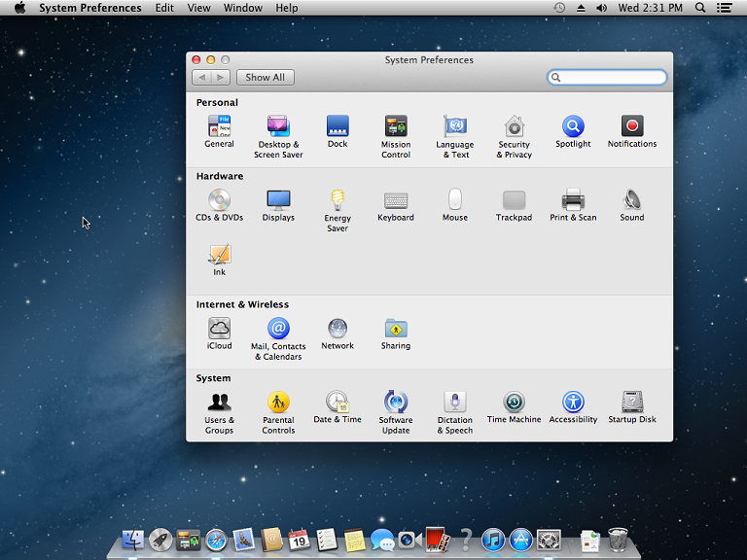
Task: Open the Network preferences
Action: tap(338, 329)
